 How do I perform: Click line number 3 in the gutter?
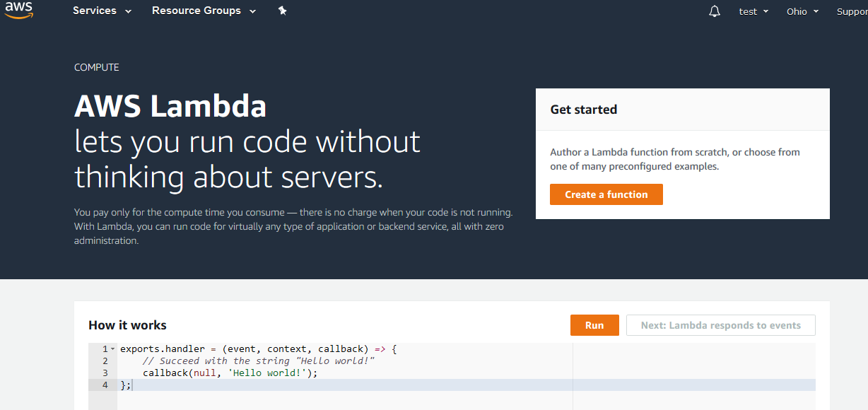(105, 373)
